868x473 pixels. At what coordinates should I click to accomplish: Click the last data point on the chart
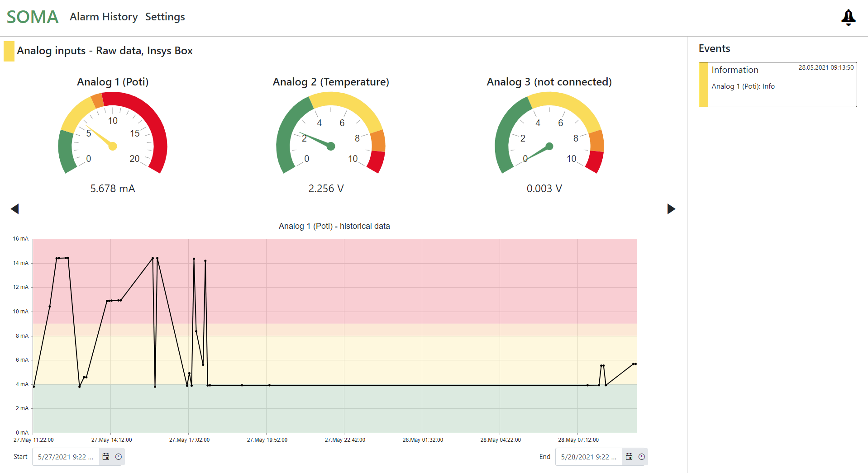click(635, 364)
